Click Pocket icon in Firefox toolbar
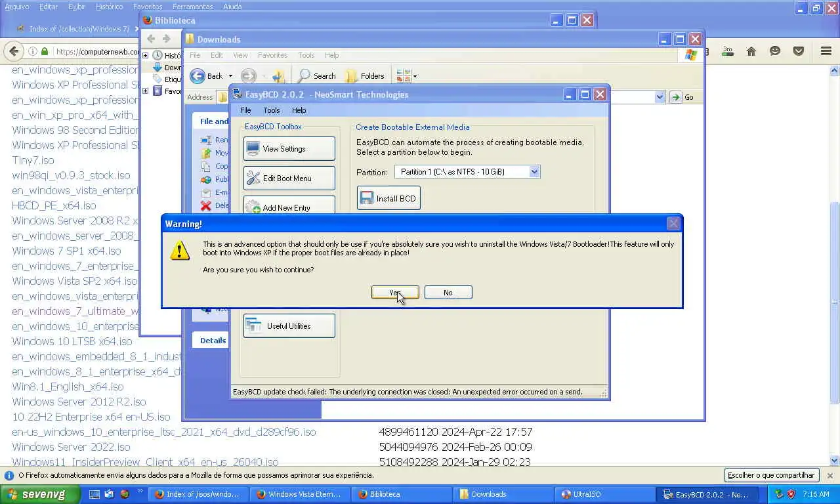Image resolution: width=840 pixels, height=504 pixels. (x=799, y=51)
